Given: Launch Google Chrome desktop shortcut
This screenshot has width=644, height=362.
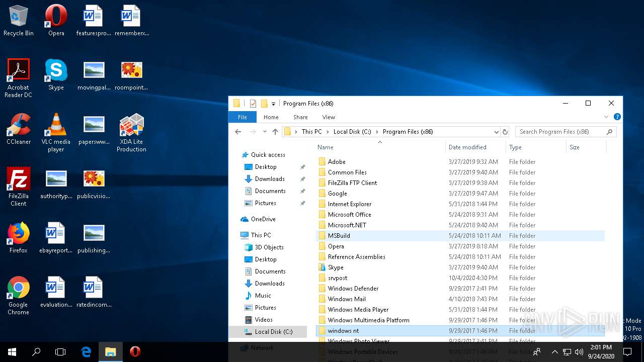Looking at the screenshot, I should tap(19, 295).
